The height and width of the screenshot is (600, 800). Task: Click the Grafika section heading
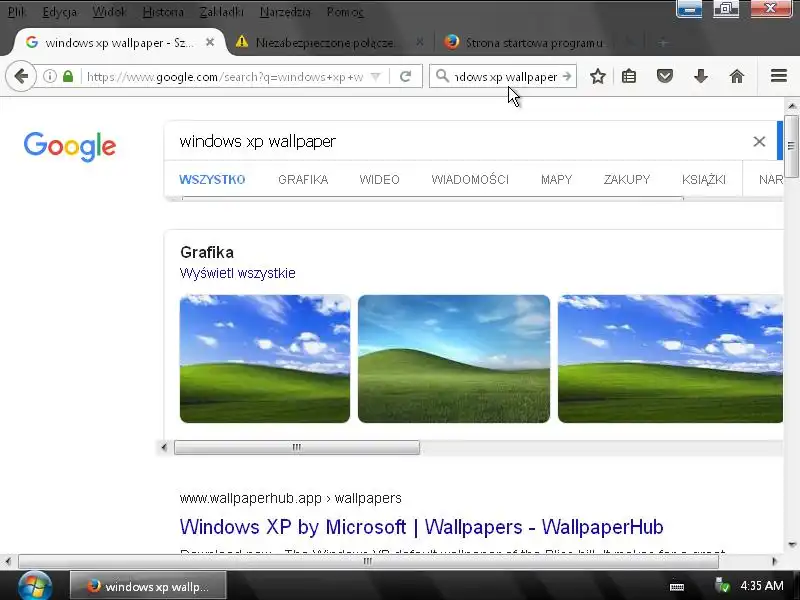207,252
